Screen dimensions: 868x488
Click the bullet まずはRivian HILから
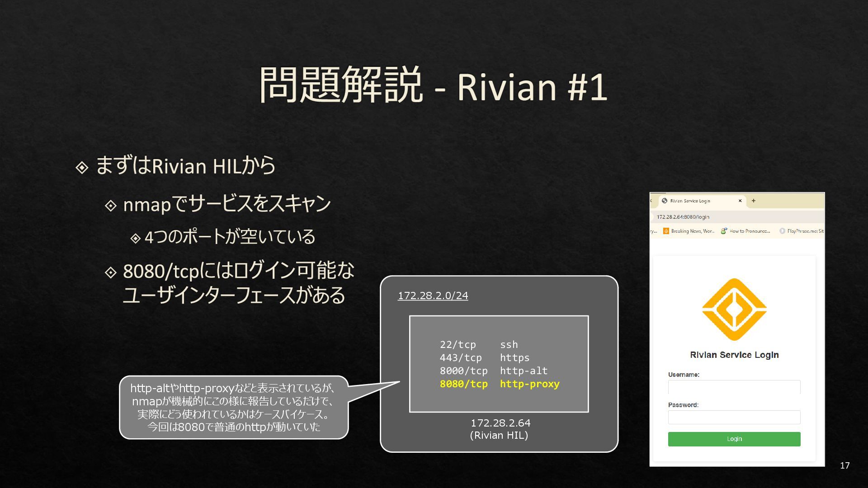(x=185, y=165)
